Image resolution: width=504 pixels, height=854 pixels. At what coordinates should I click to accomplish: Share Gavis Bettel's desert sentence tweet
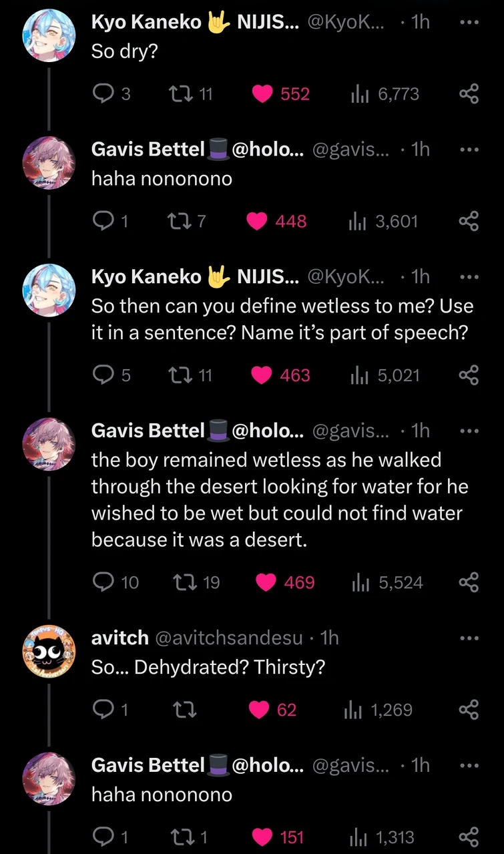pos(469,582)
